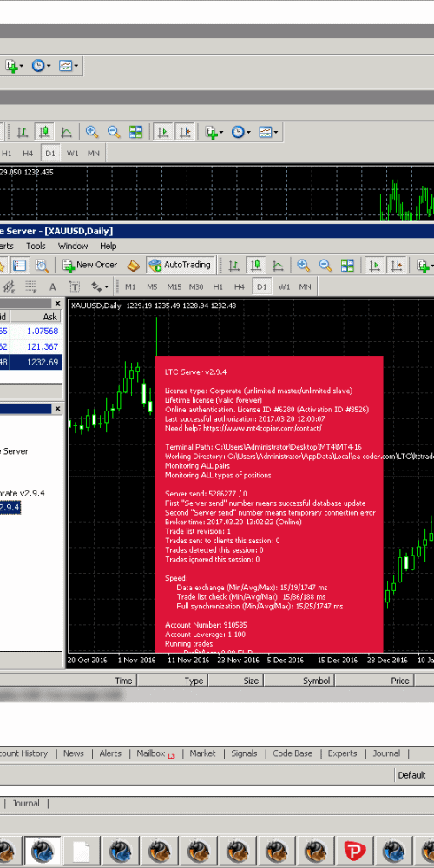Sort by Size column in Terminal
This screenshot has width=434, height=868.
(x=251, y=681)
